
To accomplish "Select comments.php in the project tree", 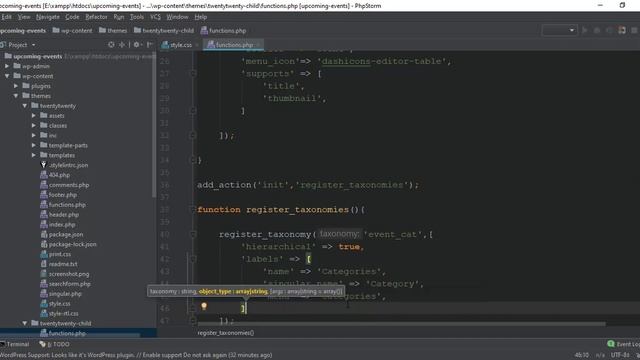I will pyautogui.click(x=64, y=185).
